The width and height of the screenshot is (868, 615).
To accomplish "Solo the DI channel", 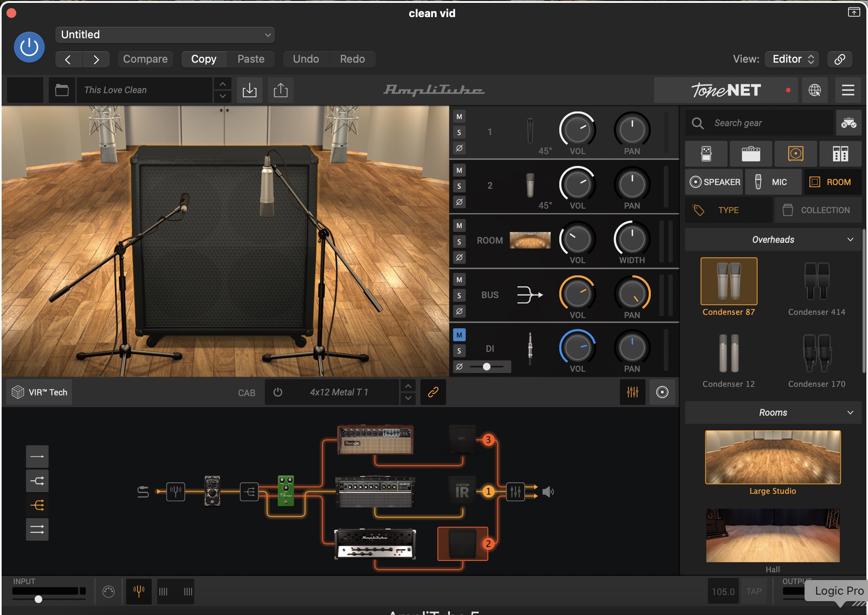I will (x=459, y=351).
